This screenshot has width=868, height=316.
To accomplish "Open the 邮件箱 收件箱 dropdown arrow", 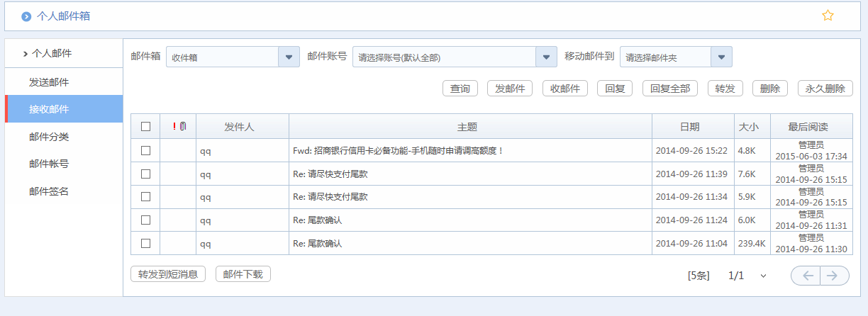I will pos(289,57).
